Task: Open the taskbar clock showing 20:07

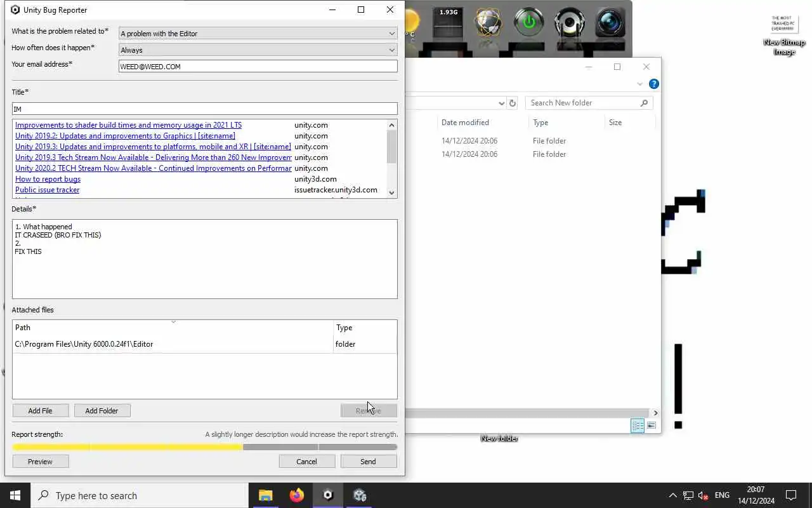Action: coord(756,495)
